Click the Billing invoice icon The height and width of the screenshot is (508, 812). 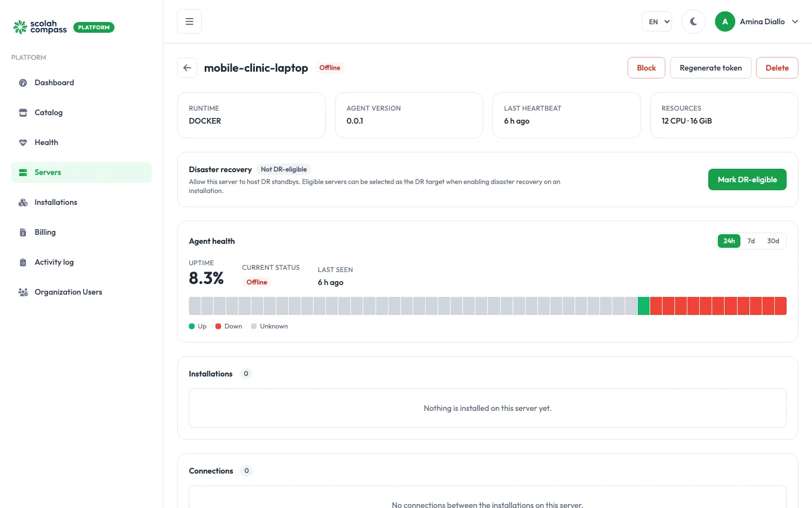coord(23,232)
